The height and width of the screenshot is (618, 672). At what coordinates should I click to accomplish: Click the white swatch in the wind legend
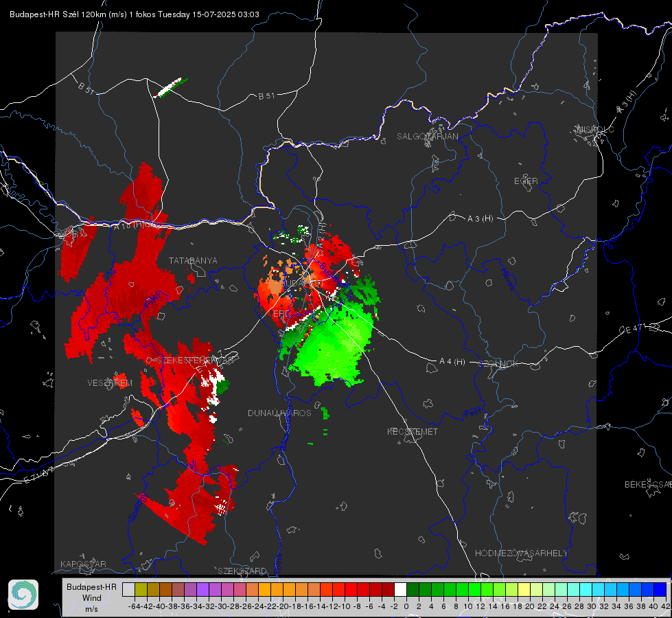point(400,589)
